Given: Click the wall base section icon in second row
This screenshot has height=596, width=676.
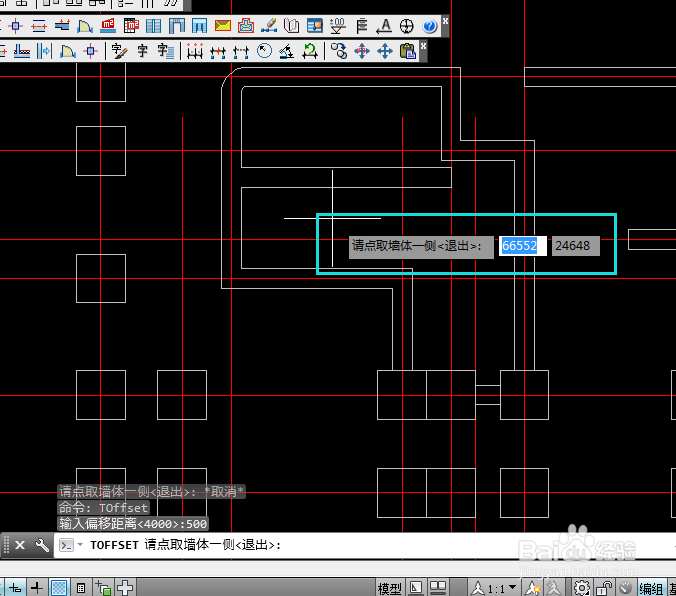Looking at the screenshot, I should click(x=22, y=51).
